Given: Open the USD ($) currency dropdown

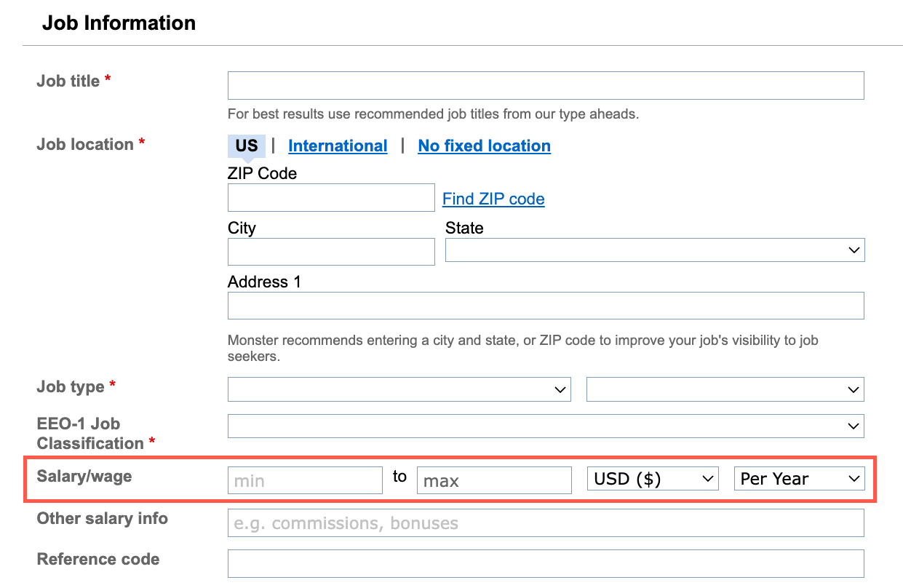Looking at the screenshot, I should 652,479.
